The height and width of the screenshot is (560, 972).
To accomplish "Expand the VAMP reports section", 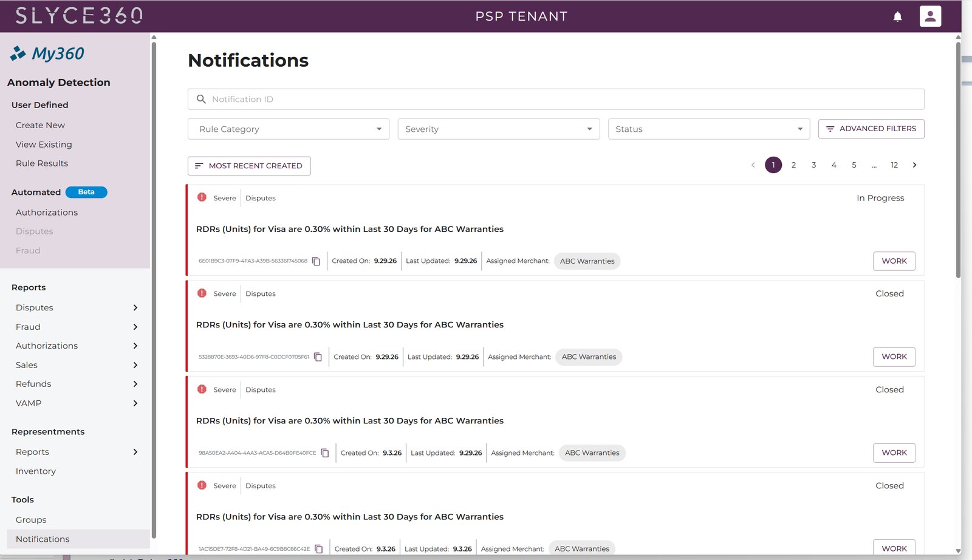I will pyautogui.click(x=135, y=403).
